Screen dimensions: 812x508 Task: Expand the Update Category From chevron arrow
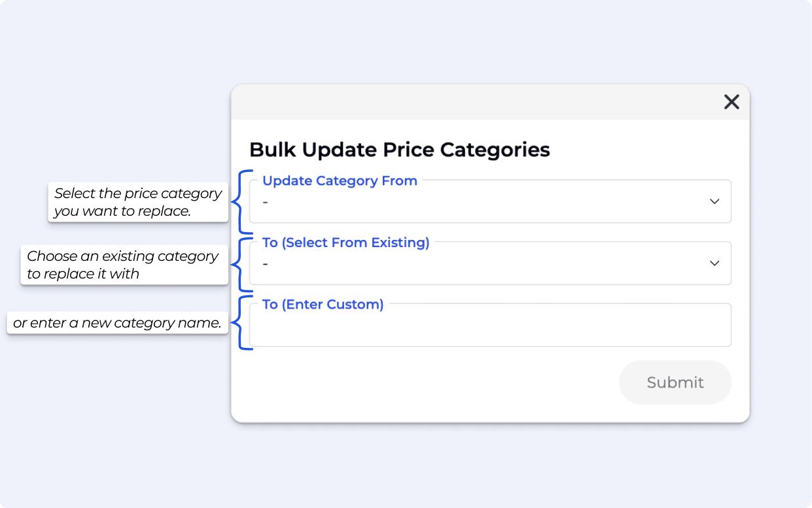point(715,201)
